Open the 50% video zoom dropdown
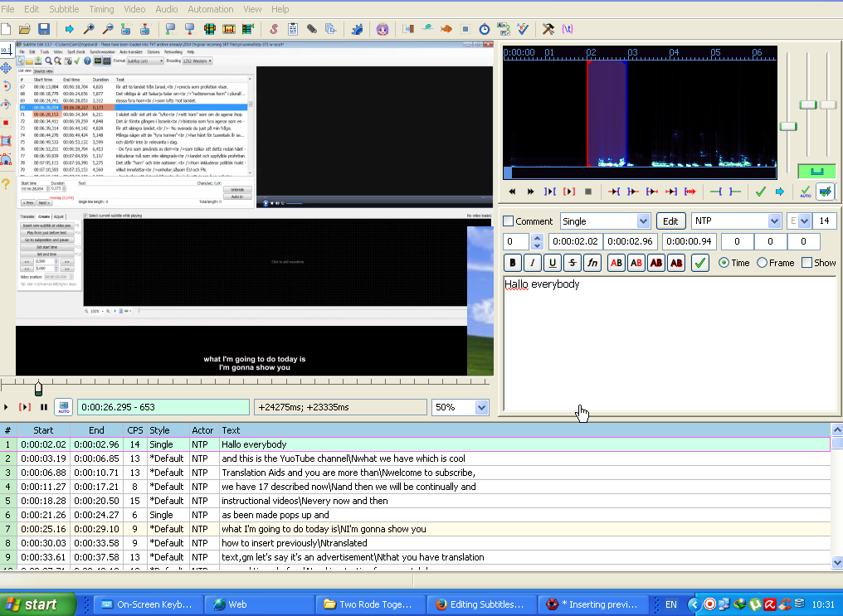 (481, 407)
